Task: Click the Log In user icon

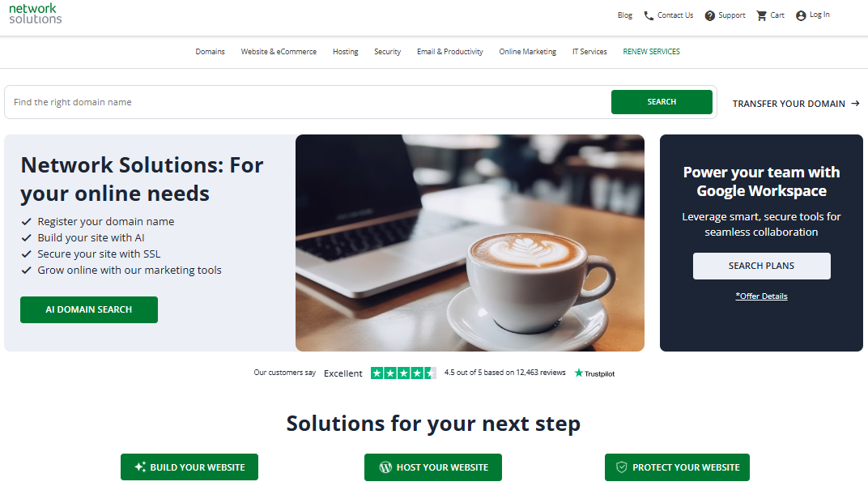Action: click(x=801, y=15)
